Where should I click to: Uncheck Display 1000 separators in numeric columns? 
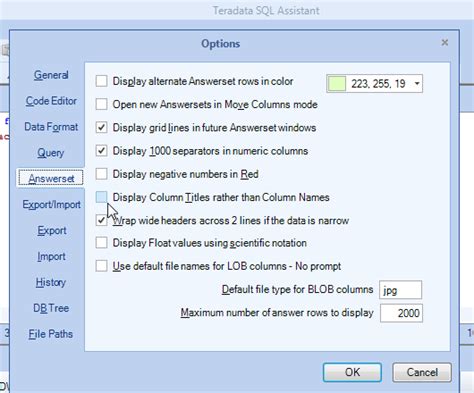click(101, 151)
